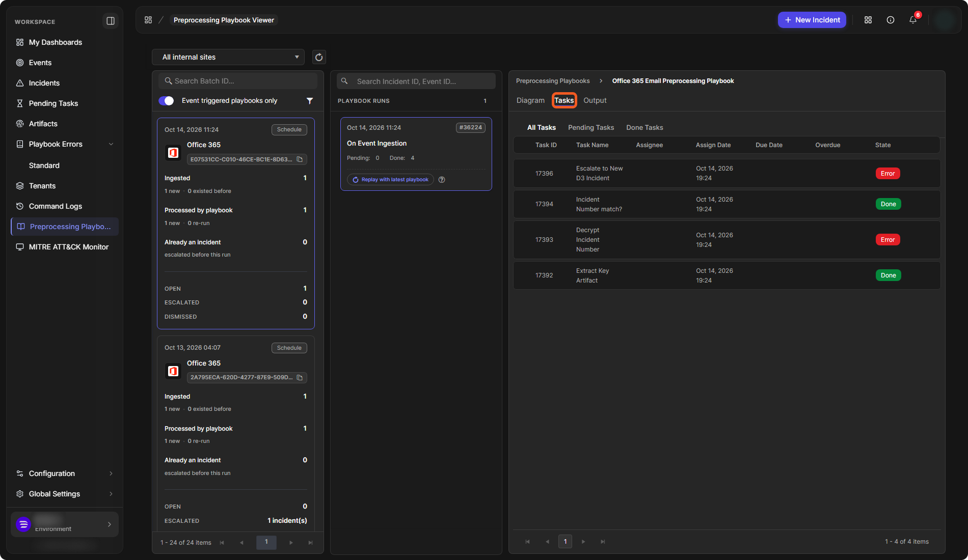968x560 pixels.
Task: Open the All internal sites dropdown
Action: coord(228,57)
